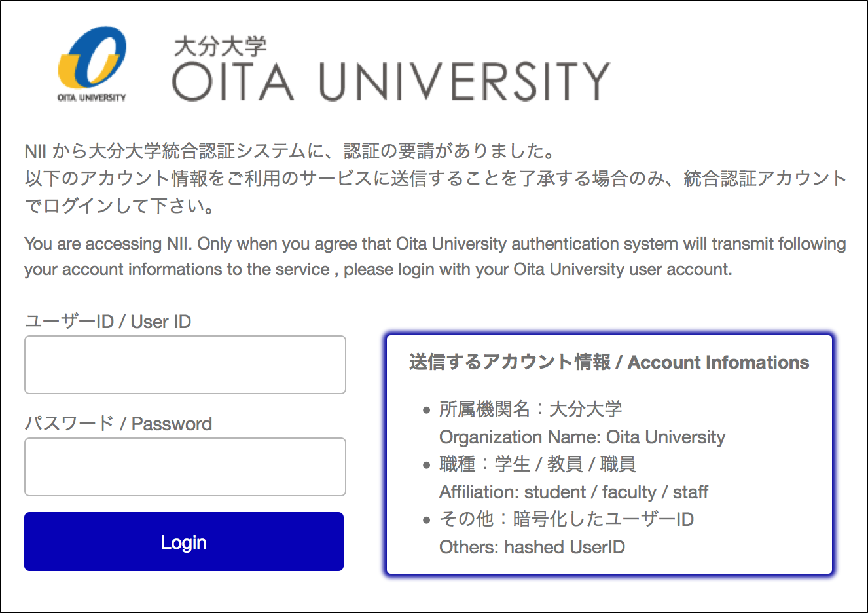Screen dimensions: 868x613
Task: Click the blue Login button
Action: click(184, 542)
